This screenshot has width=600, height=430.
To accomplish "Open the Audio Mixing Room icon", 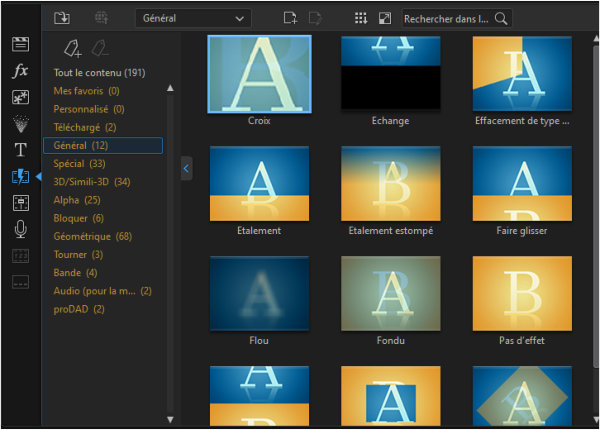I will (20, 203).
